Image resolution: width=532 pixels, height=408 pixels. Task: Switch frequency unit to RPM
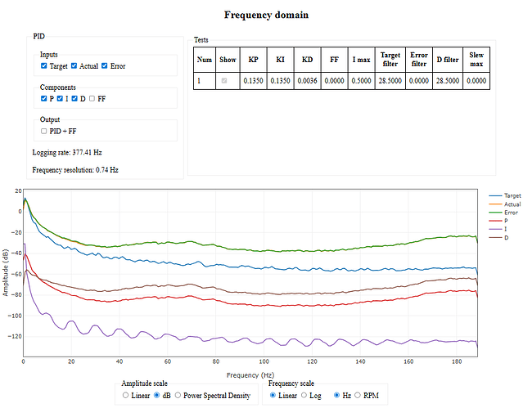[357, 395]
